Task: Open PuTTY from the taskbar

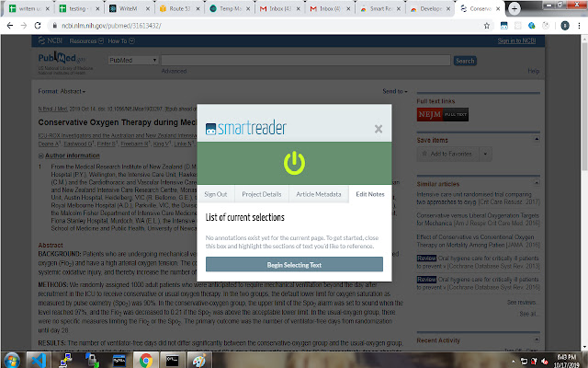Action: point(65,361)
